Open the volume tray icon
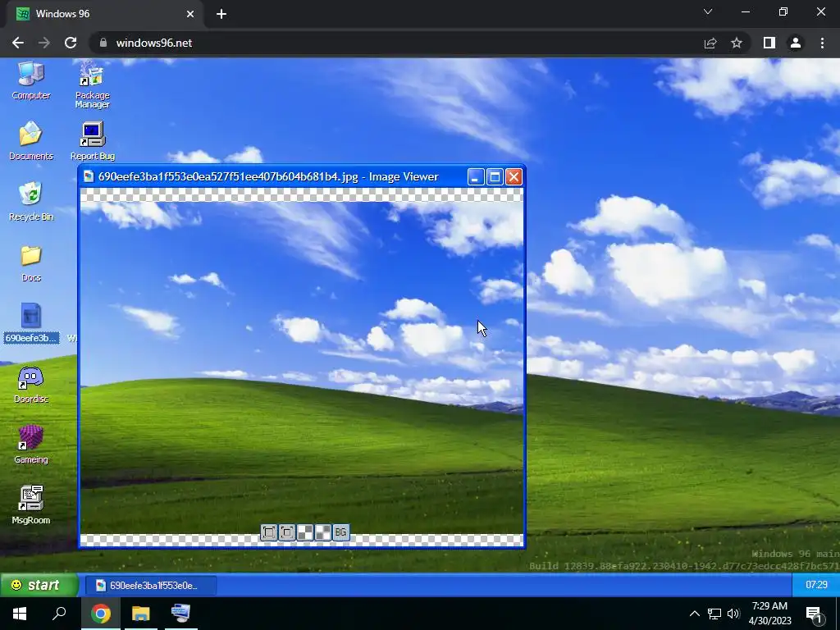Image resolution: width=840 pixels, height=630 pixels. (733, 614)
